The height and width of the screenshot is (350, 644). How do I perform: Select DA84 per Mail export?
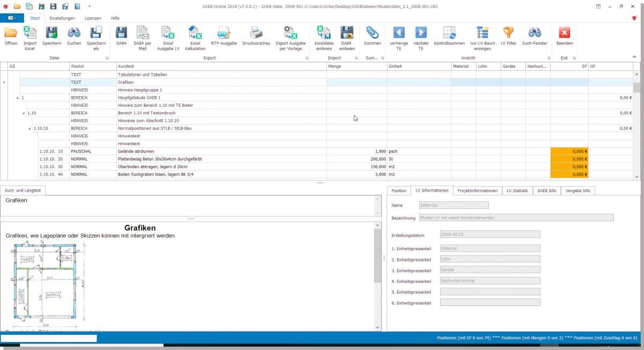142,38
